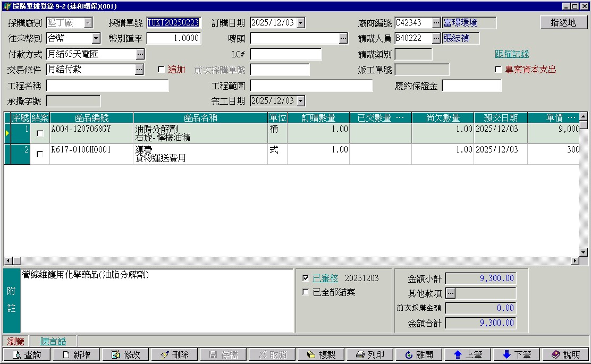
Task: Click the 複製 copy button
Action: point(322,355)
